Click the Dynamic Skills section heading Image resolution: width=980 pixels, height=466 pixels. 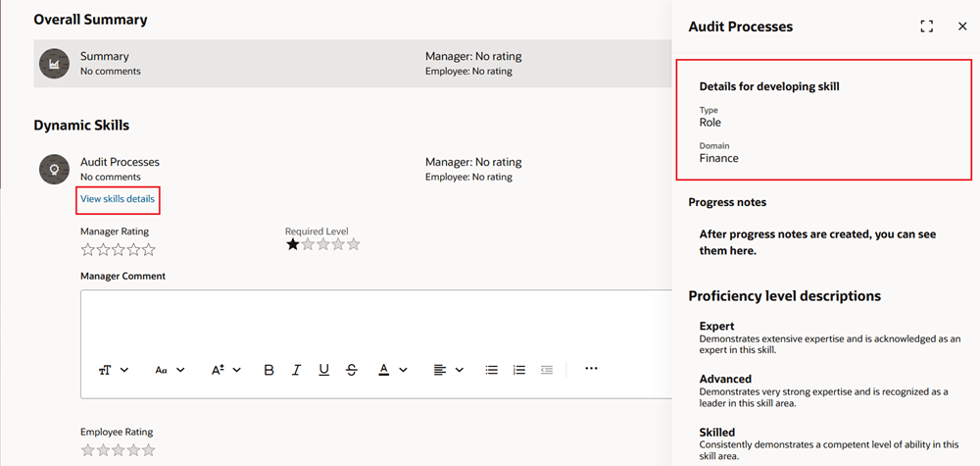click(x=81, y=126)
